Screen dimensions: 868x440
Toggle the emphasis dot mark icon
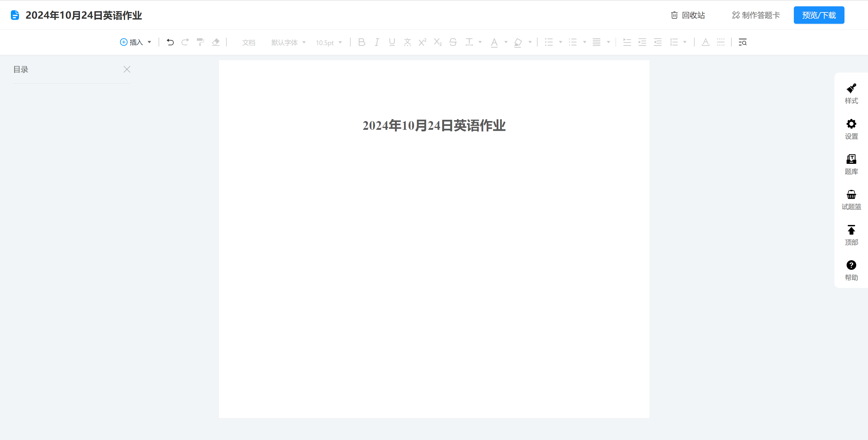coord(407,42)
